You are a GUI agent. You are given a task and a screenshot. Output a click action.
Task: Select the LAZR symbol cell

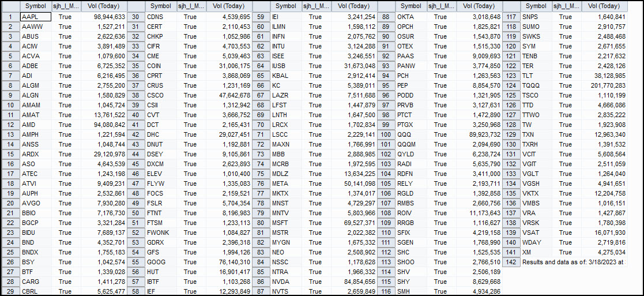(x=287, y=95)
